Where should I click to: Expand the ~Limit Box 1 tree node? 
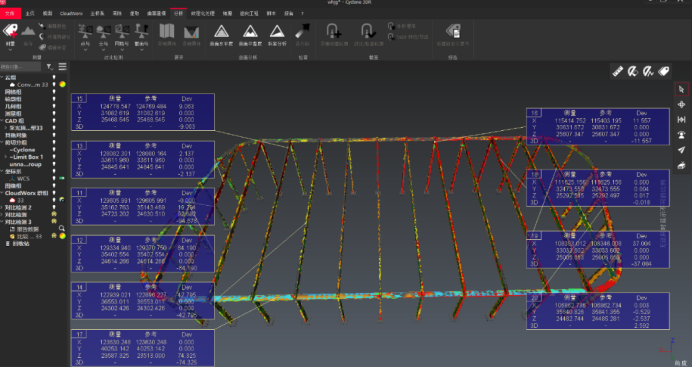coord(6,157)
